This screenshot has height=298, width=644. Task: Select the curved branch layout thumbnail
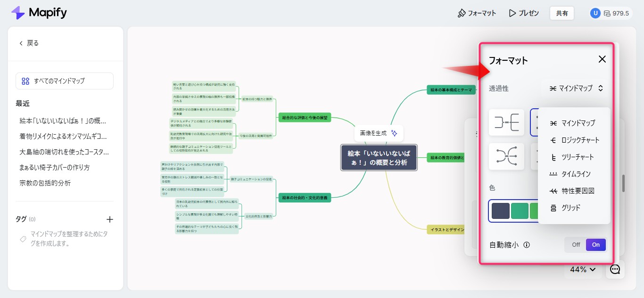(x=506, y=156)
